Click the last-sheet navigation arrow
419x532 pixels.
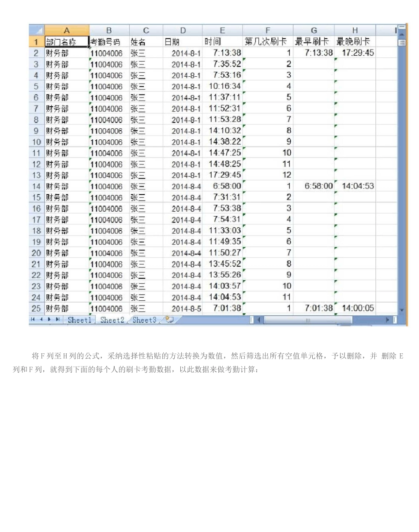(57, 320)
